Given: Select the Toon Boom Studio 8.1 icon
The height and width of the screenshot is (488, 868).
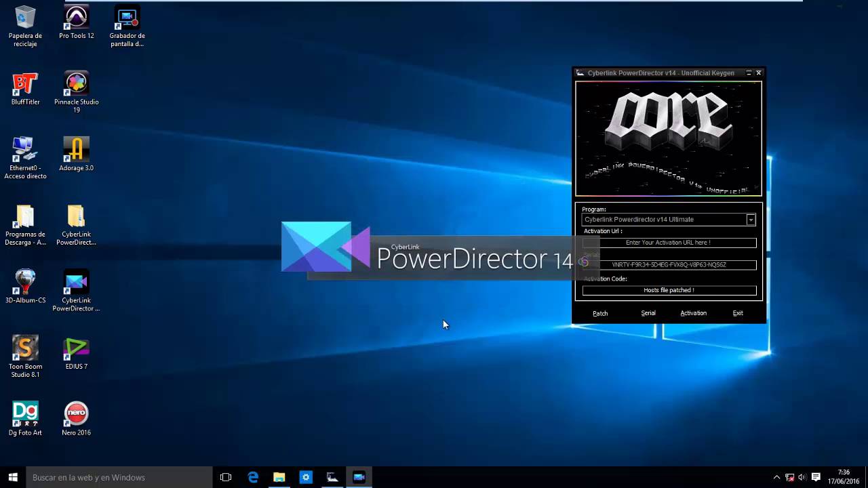Looking at the screenshot, I should coord(25,357).
